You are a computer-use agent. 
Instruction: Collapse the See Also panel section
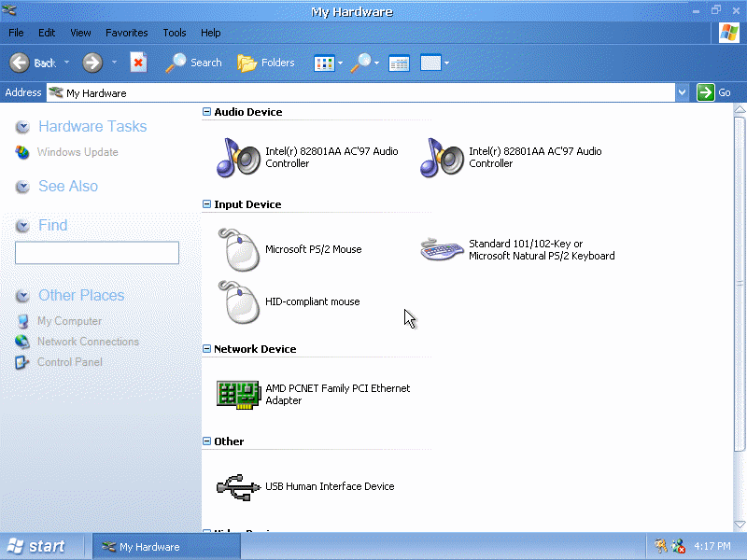click(22, 187)
